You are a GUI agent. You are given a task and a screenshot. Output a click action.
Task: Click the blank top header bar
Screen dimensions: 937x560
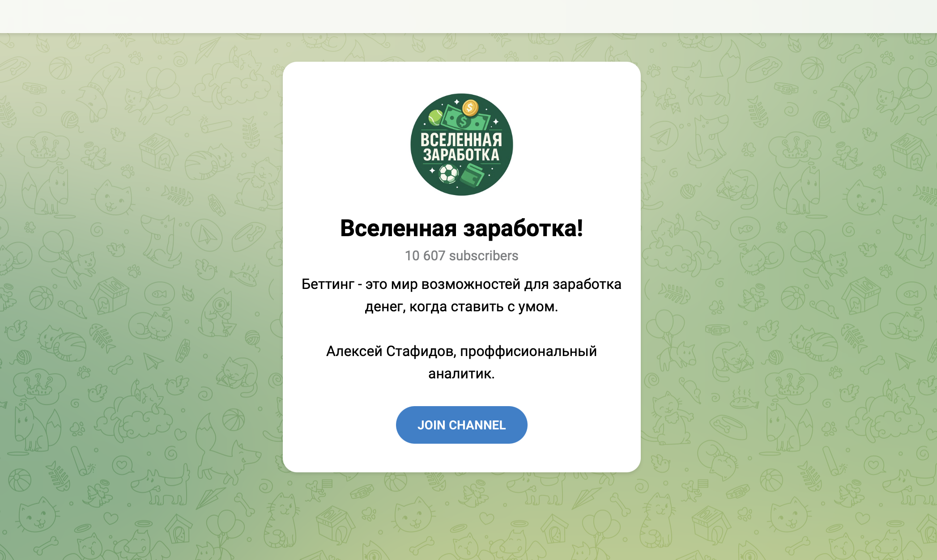tap(468, 17)
